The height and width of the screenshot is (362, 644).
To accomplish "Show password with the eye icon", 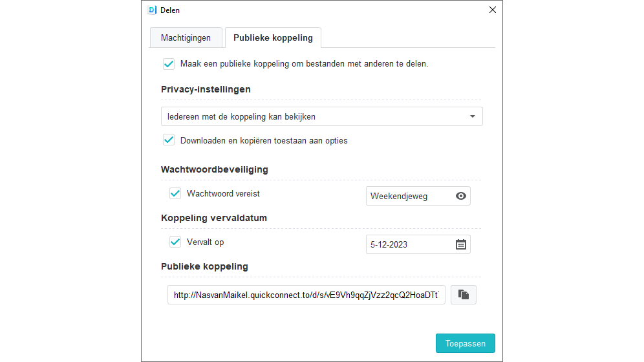I will [x=461, y=196].
